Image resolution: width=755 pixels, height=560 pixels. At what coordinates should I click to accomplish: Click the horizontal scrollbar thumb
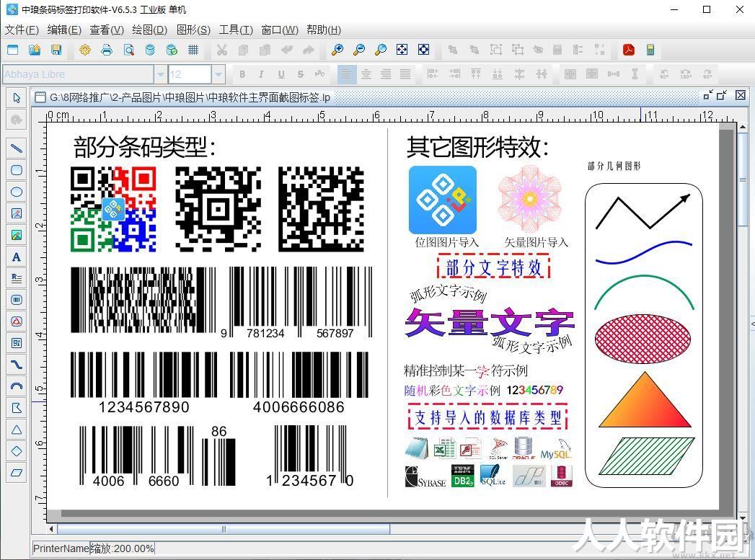click(x=224, y=529)
